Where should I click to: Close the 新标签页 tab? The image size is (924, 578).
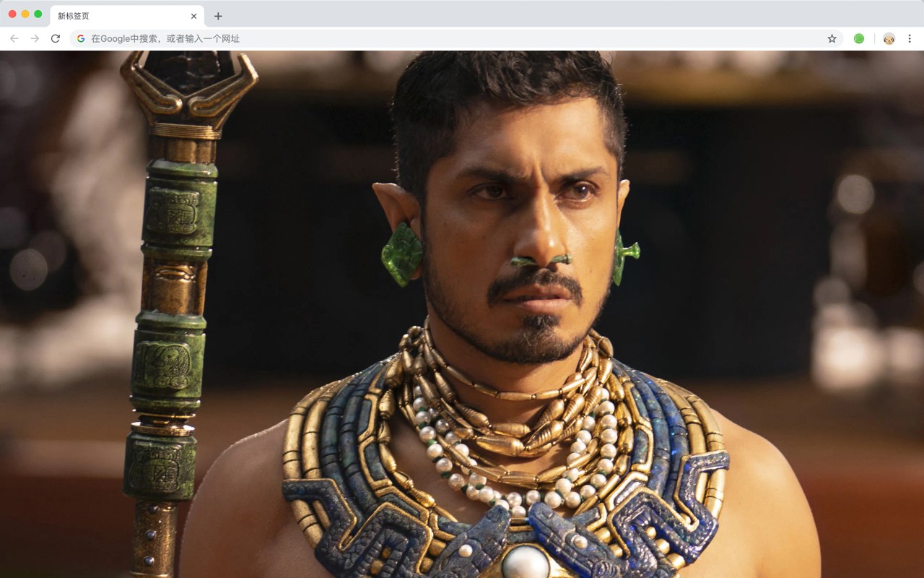tap(193, 16)
